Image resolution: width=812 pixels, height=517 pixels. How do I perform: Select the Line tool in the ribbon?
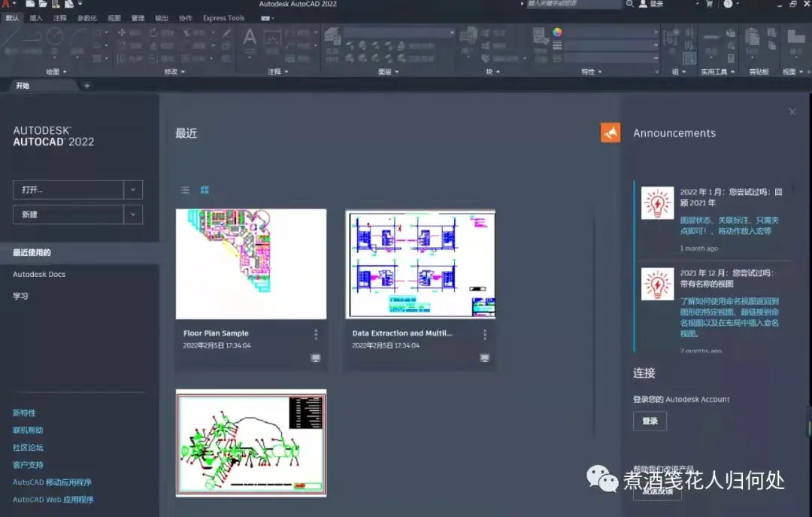11,38
